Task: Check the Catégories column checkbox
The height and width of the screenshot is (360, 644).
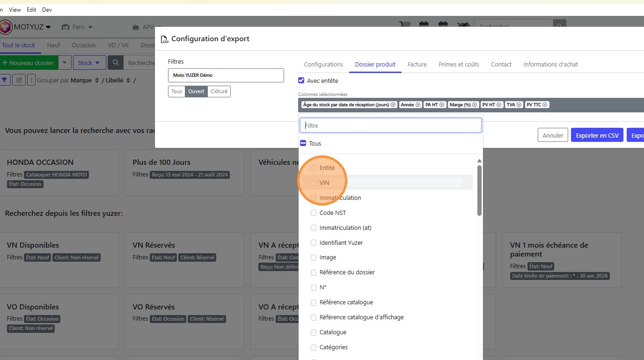Action: 314,347
